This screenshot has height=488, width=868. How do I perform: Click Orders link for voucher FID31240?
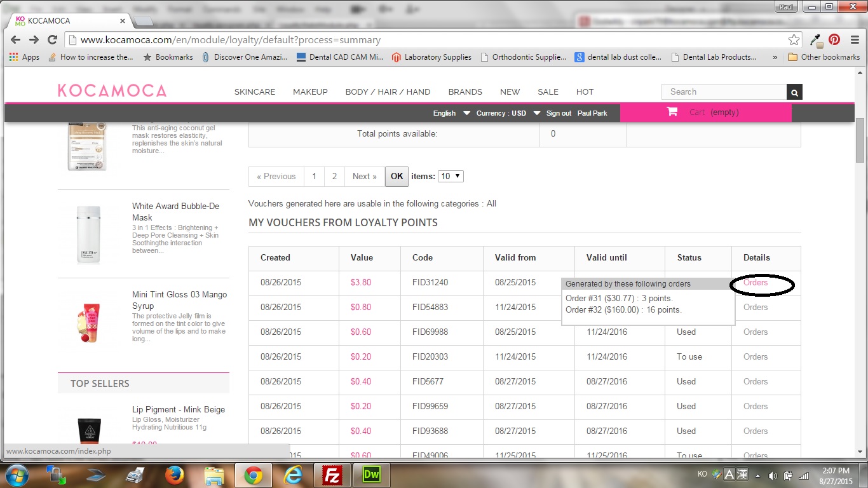(x=756, y=283)
